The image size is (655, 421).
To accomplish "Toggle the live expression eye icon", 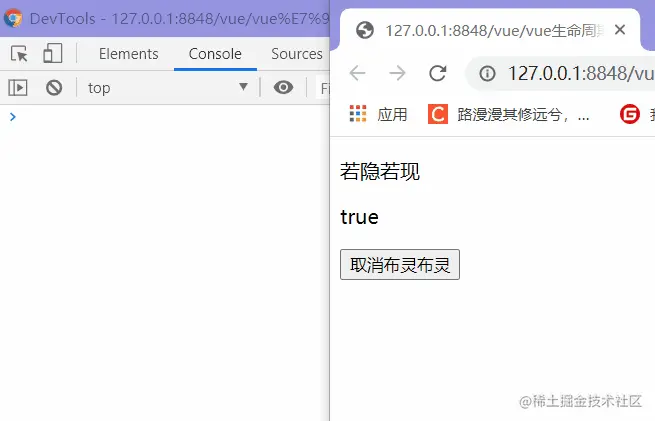I will pyautogui.click(x=283, y=87).
